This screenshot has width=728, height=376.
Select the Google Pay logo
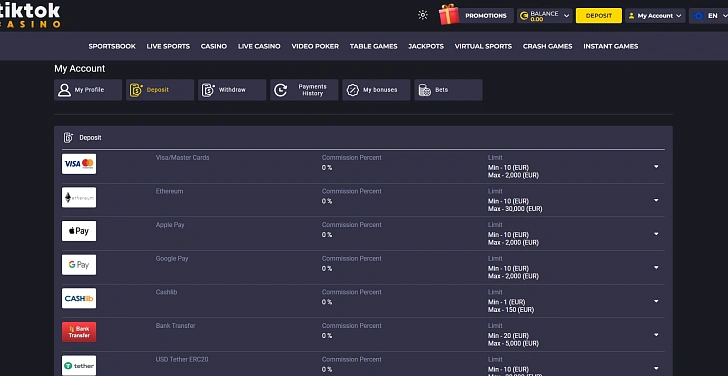79,265
